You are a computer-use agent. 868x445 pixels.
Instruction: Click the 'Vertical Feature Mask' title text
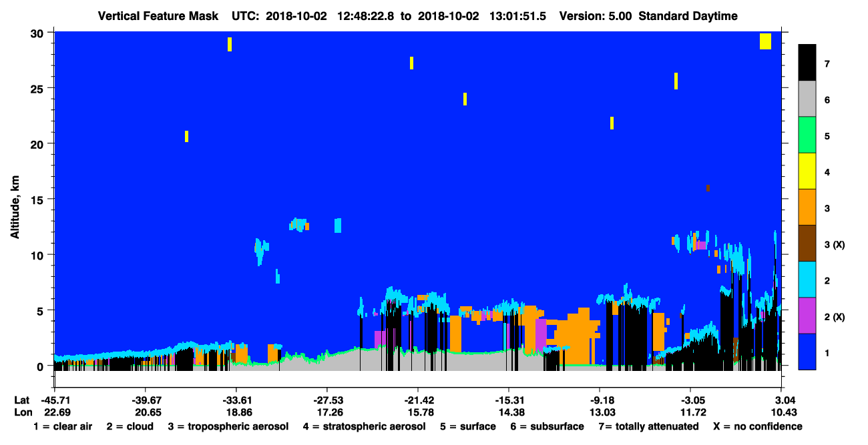coord(158,16)
